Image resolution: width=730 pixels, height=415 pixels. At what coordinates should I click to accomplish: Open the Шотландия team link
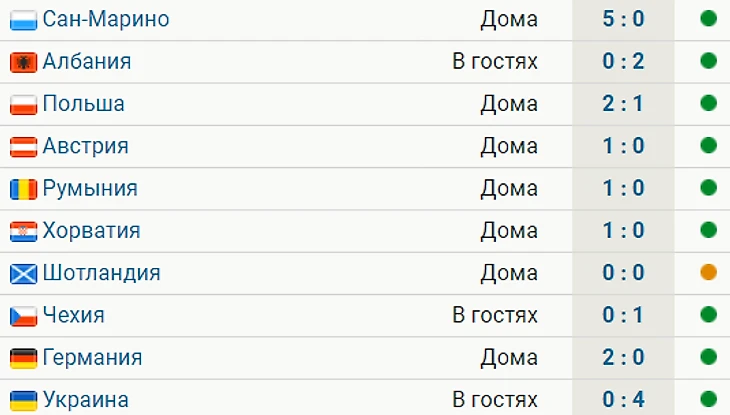101,273
